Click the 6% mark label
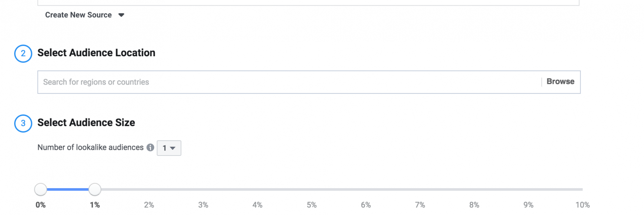 coord(366,205)
